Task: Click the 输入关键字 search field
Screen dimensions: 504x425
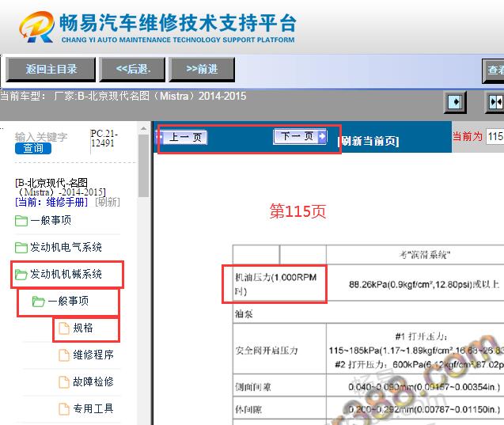Action: pos(41,137)
